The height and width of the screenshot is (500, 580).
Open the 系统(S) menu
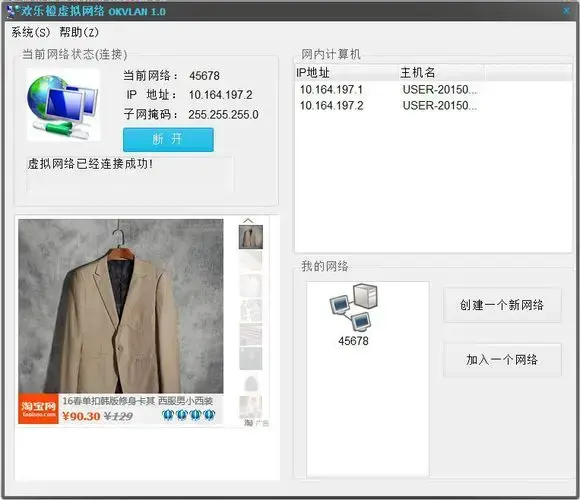[30, 32]
